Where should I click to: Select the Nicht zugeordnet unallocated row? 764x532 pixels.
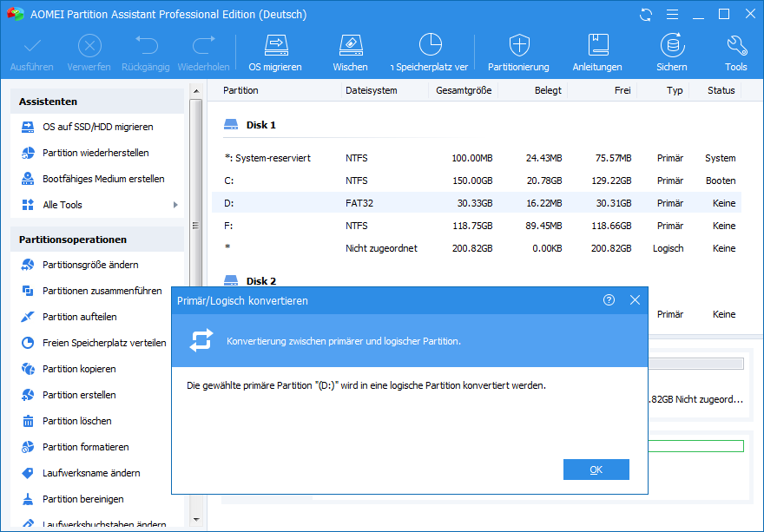pyautogui.click(x=477, y=248)
